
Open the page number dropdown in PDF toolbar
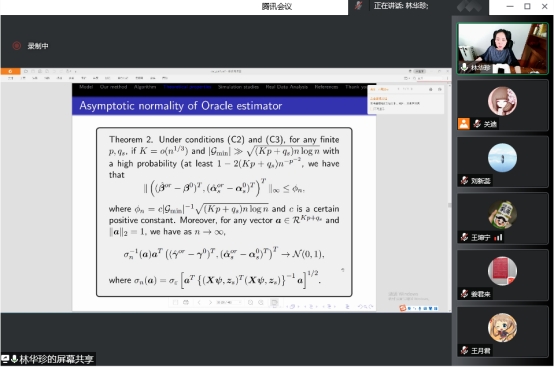(229, 302)
